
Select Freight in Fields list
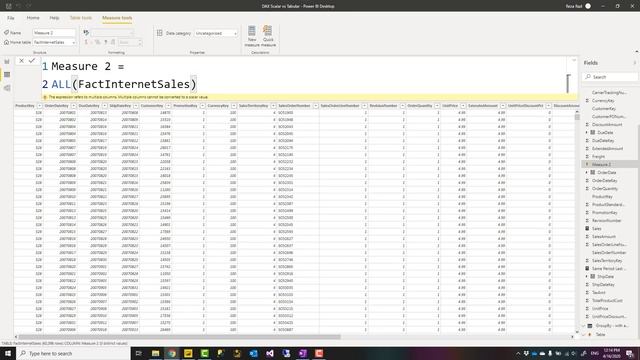[598, 157]
